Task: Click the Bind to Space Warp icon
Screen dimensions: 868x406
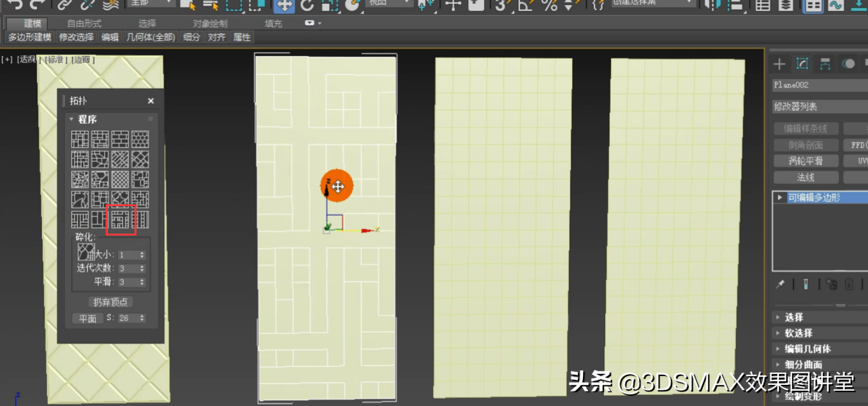Action: pyautogui.click(x=110, y=4)
